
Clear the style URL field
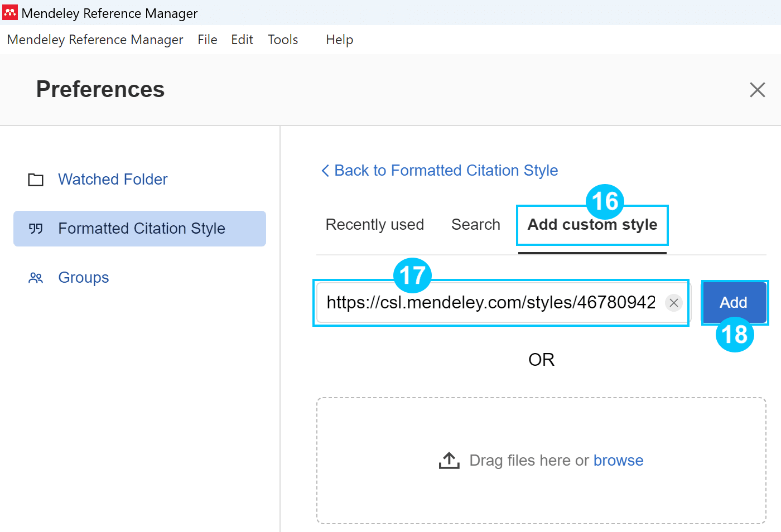click(674, 302)
